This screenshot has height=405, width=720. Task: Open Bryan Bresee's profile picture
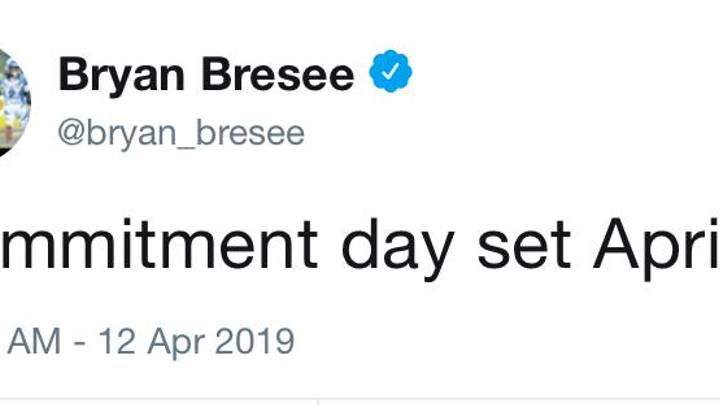pyautogui.click(x=15, y=102)
